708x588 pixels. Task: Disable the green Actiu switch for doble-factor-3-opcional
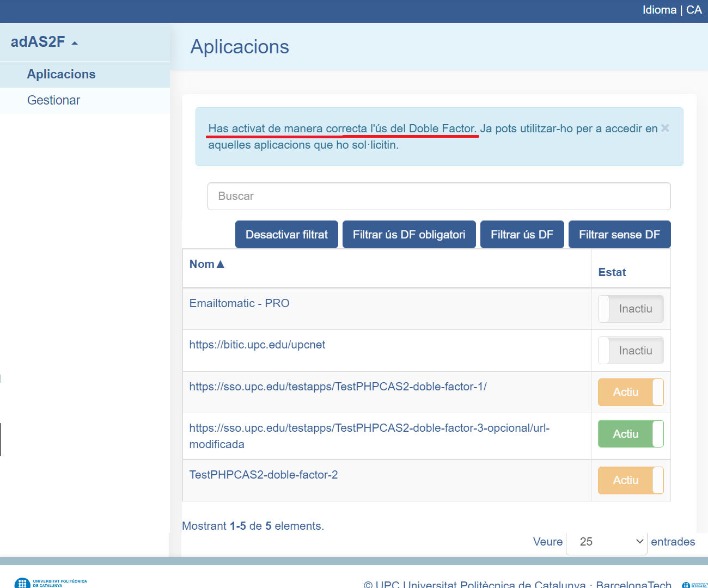point(630,434)
